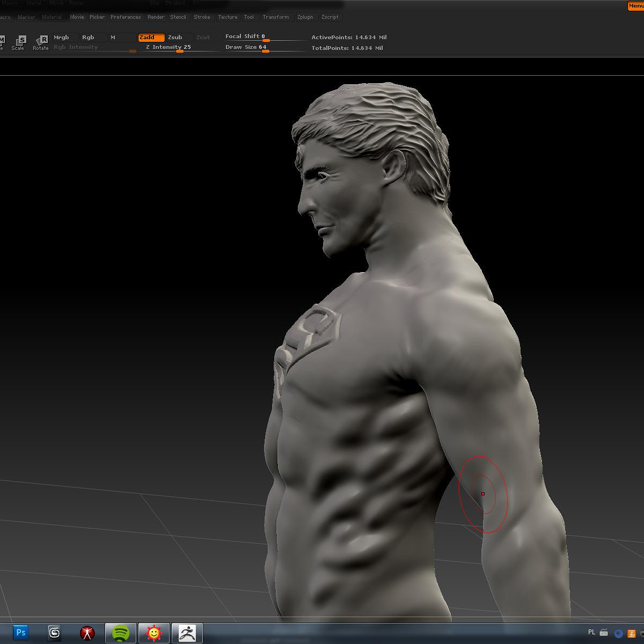Enable Zadd sculpting mode
This screenshot has width=644, height=644.
click(151, 38)
